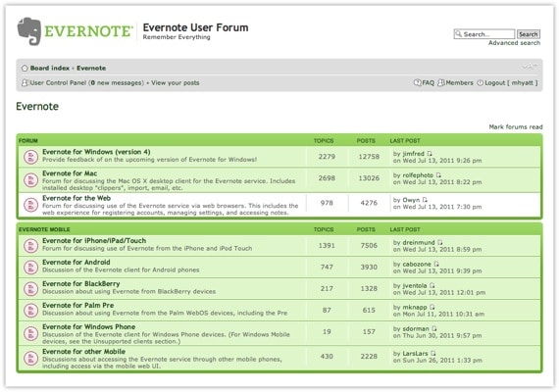This screenshot has height=392, width=559.
Task: Click the FAQ help icon
Action: tap(417, 82)
